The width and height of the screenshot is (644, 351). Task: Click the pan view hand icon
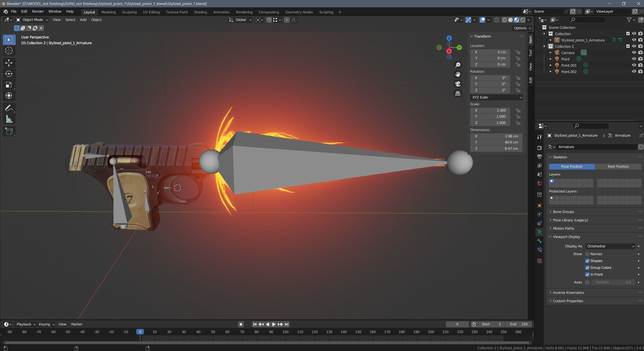[x=458, y=74]
